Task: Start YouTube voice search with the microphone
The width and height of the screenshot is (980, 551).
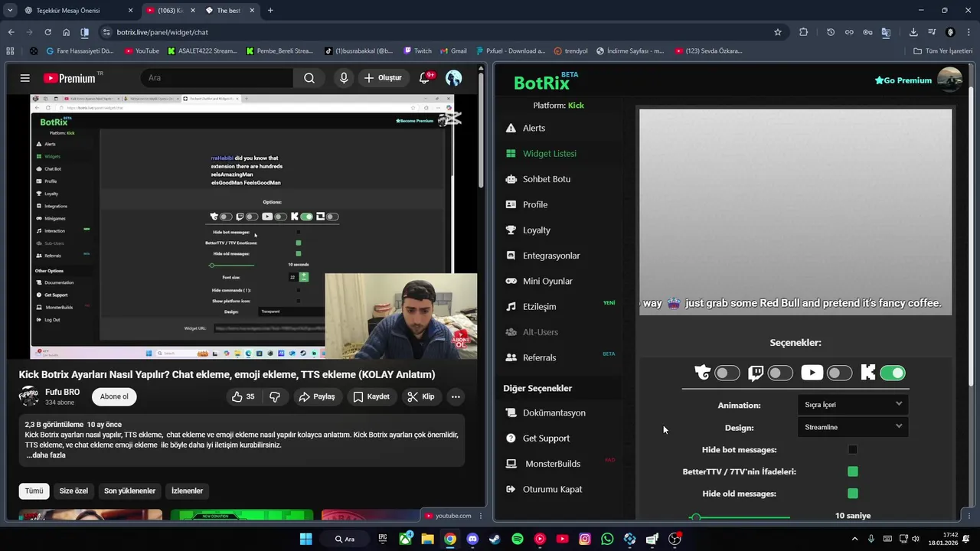Action: point(344,78)
